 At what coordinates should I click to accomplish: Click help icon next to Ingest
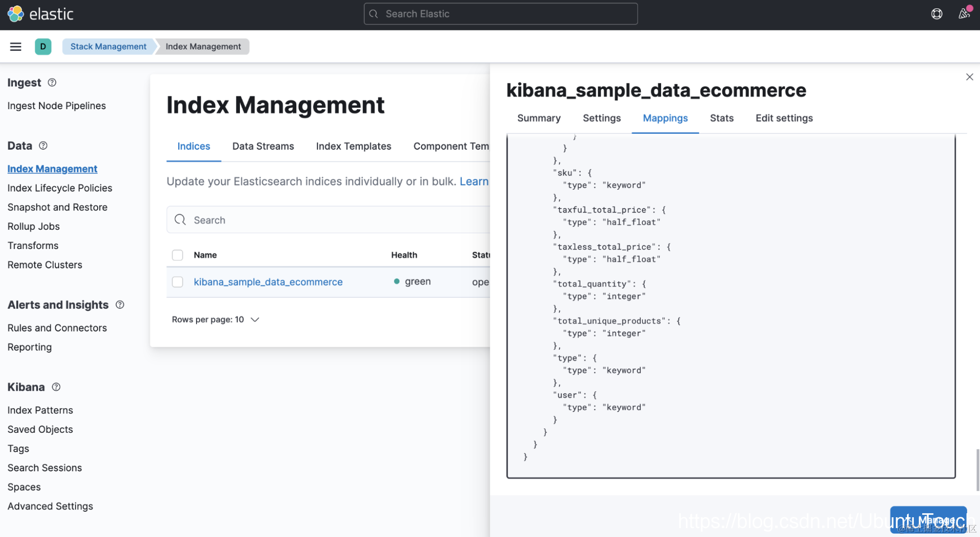point(52,83)
